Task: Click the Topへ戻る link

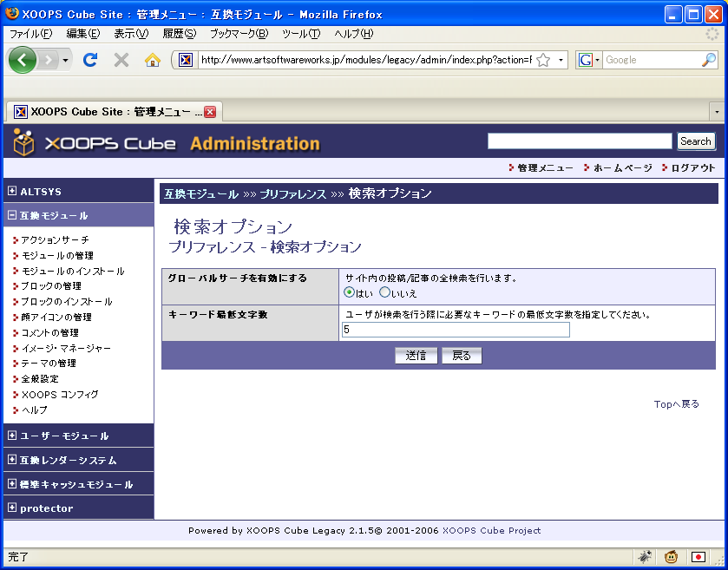Action: click(x=677, y=404)
